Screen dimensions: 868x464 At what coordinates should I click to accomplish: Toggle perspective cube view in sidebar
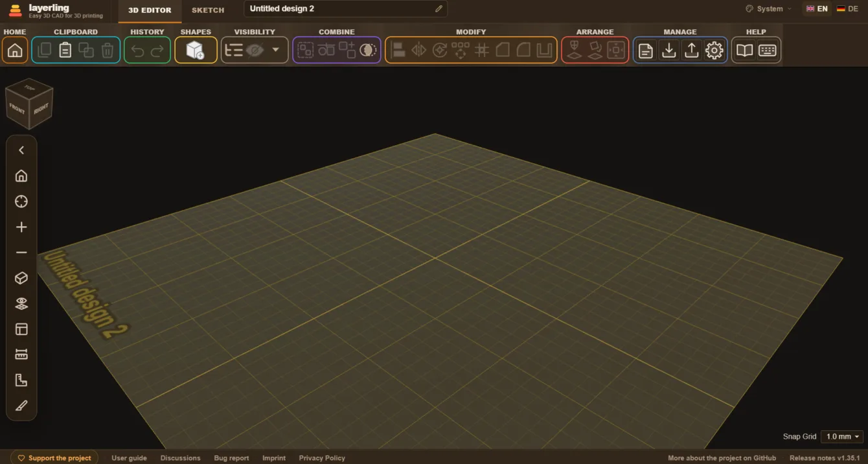(21, 278)
